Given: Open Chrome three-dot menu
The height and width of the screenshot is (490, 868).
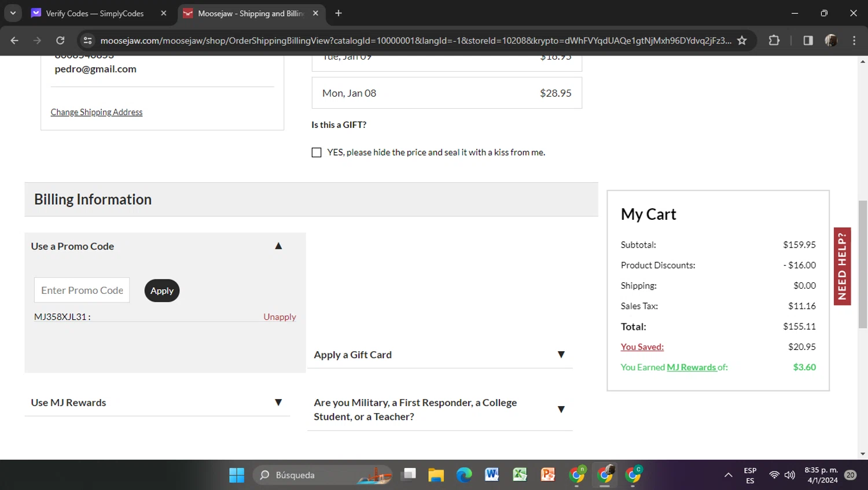Looking at the screenshot, I should click(854, 40).
